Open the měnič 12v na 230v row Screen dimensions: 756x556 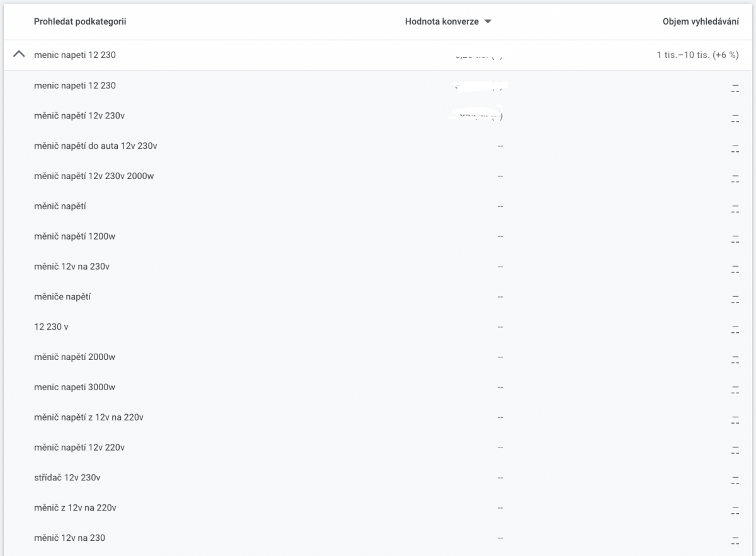point(72,267)
